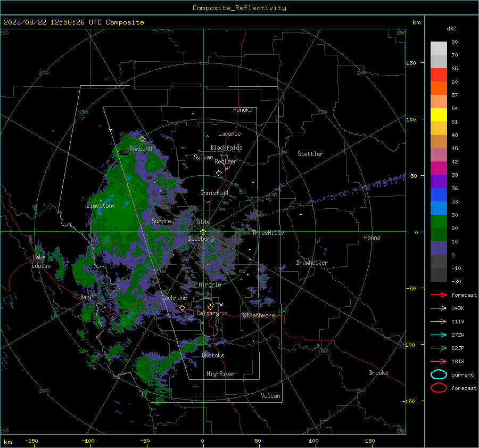
Task: Click the Brooks town label
Action: [x=378, y=373]
